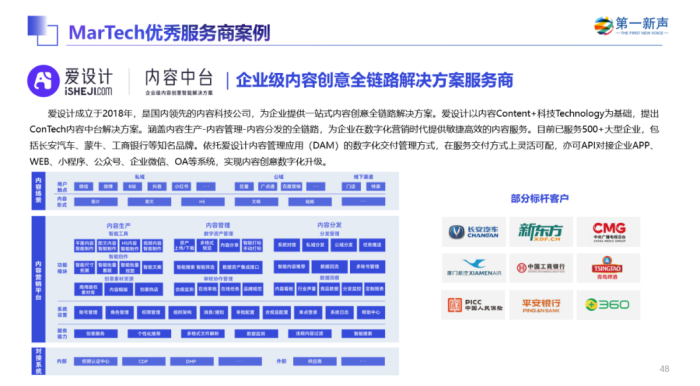700x386 pixels.
Task: Click the 定制报表 module box
Action: tap(375, 289)
